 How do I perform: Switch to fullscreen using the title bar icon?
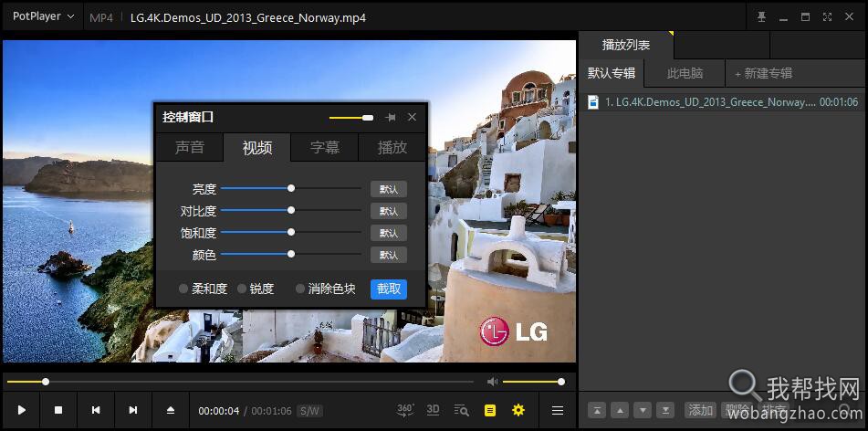coord(827,16)
